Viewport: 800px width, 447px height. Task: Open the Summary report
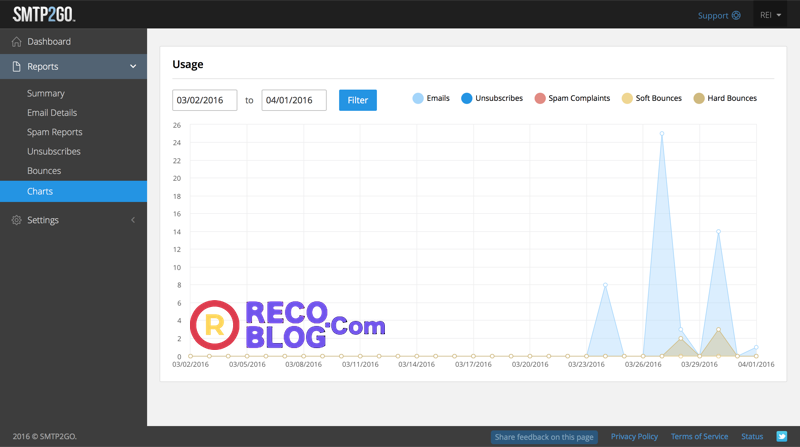pos(46,93)
